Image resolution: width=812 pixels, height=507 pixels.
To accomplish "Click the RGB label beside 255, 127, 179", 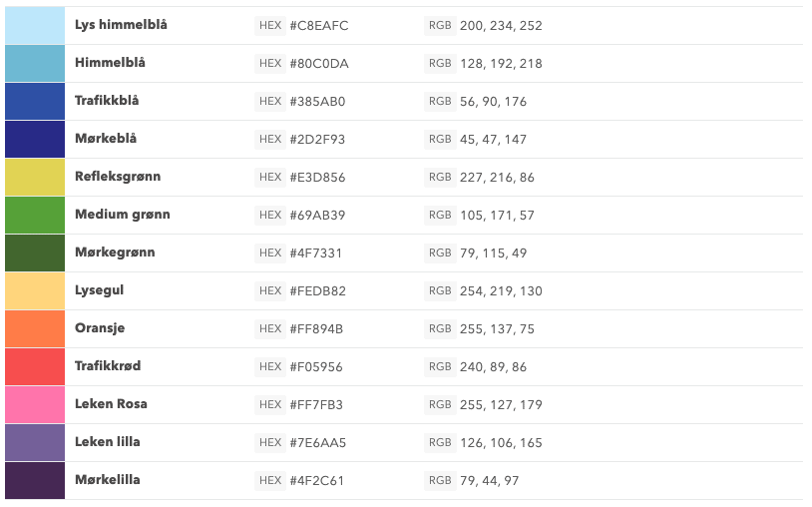I will [x=440, y=404].
